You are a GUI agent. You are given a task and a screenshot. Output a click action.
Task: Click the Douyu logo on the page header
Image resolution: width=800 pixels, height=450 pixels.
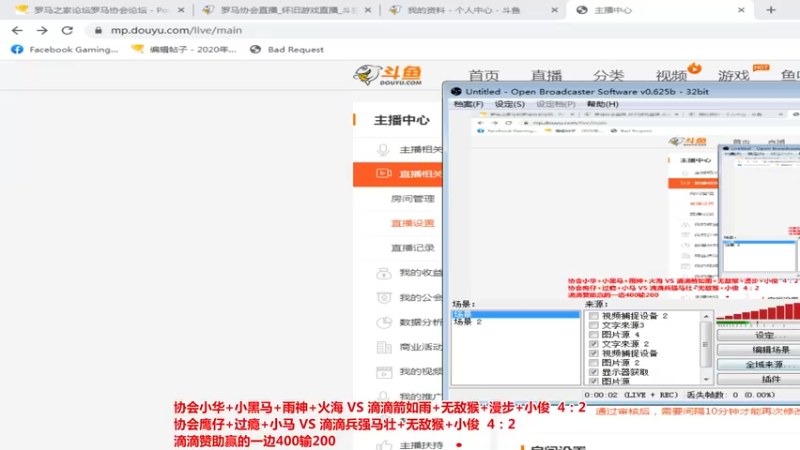387,75
